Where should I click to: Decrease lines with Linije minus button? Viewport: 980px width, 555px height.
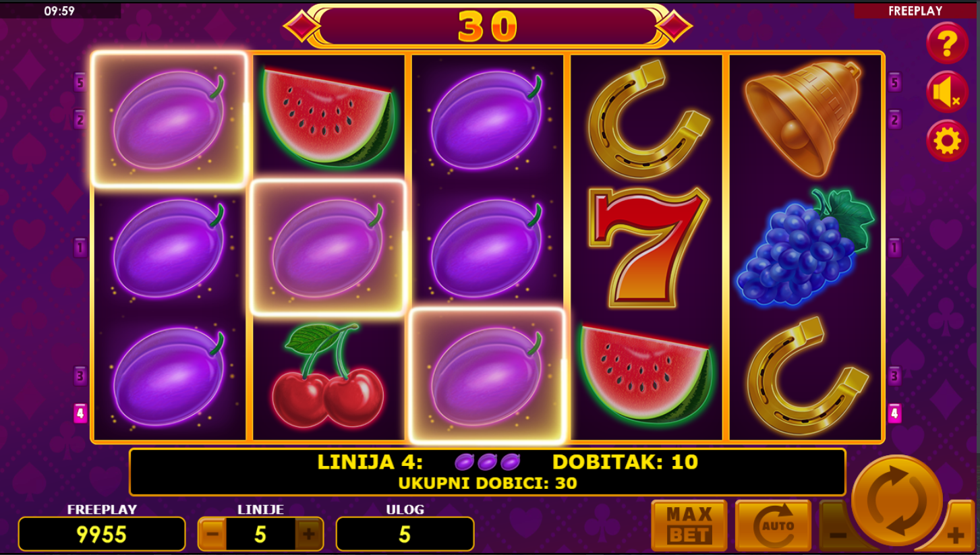point(212,535)
